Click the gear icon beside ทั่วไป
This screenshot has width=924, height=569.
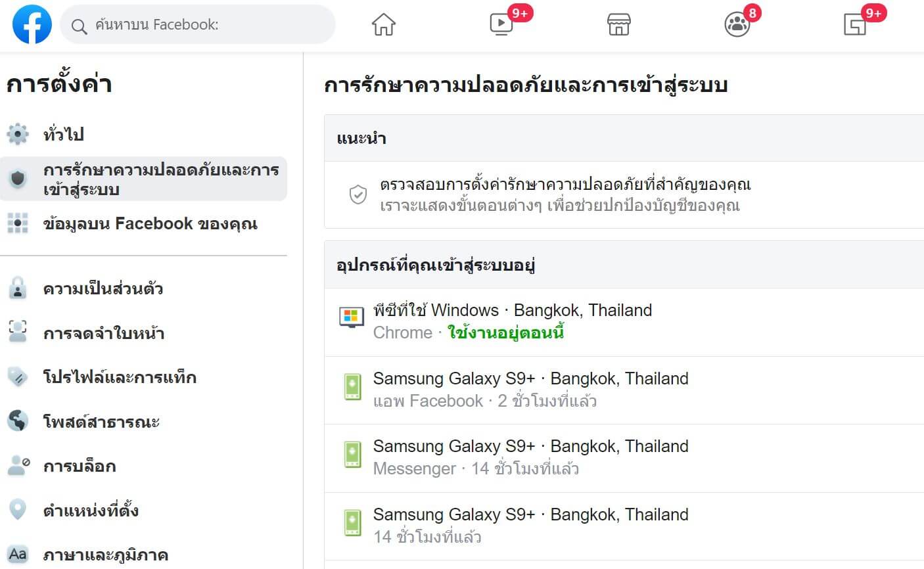click(18, 134)
